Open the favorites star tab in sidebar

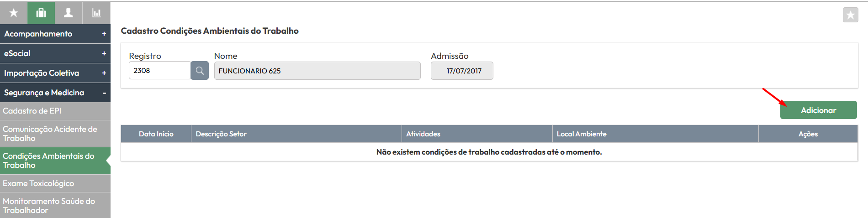[14, 13]
